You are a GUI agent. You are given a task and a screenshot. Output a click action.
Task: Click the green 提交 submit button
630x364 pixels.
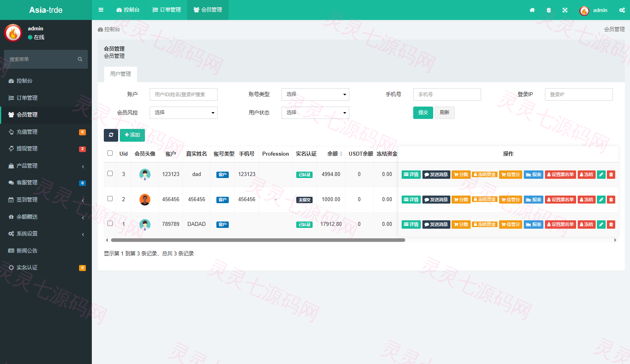pyautogui.click(x=423, y=113)
